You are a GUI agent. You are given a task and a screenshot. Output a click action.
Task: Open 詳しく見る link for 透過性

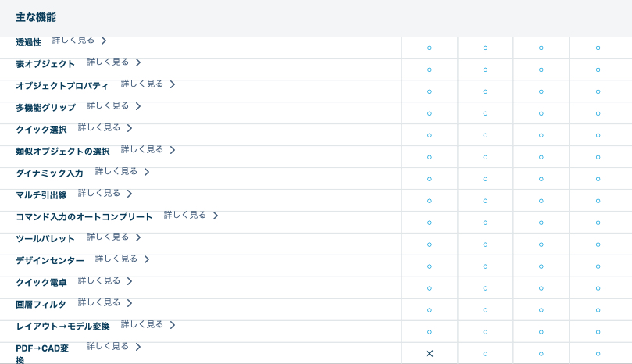tap(73, 40)
